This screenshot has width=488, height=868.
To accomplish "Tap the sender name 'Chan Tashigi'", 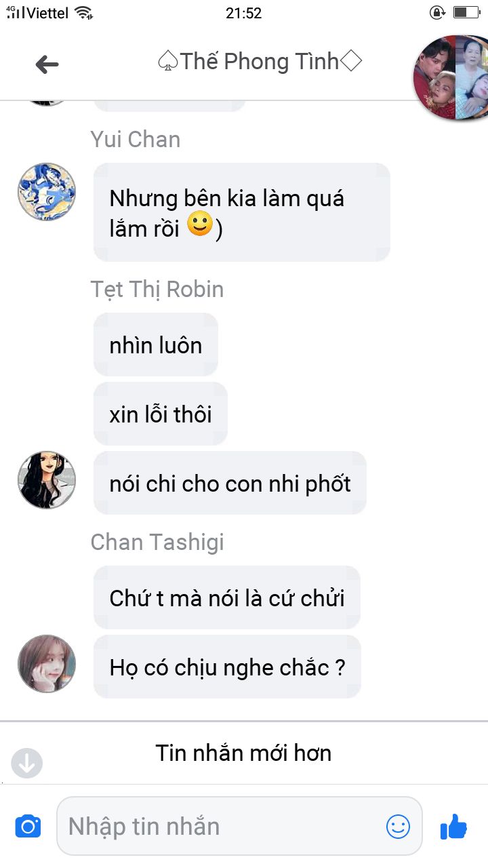I will tap(157, 542).
